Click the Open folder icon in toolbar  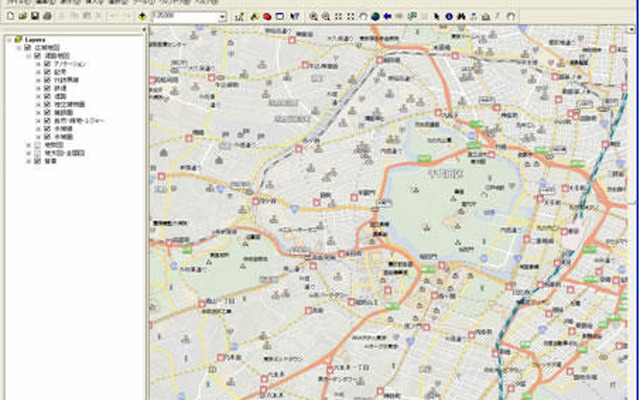coord(23,16)
